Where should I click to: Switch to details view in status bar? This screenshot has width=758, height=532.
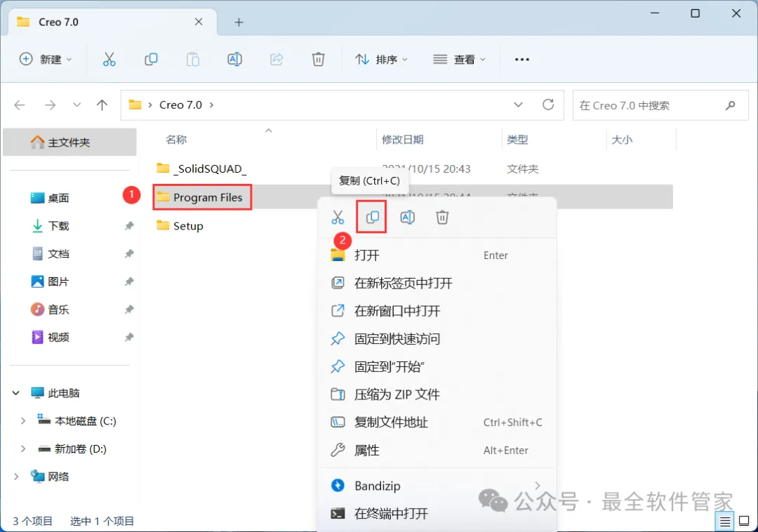click(x=724, y=521)
